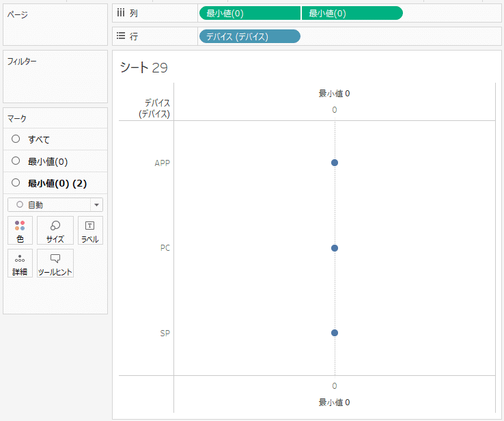This screenshot has width=504, height=421.
Task: Click the PC row header label
Action: (x=165, y=248)
